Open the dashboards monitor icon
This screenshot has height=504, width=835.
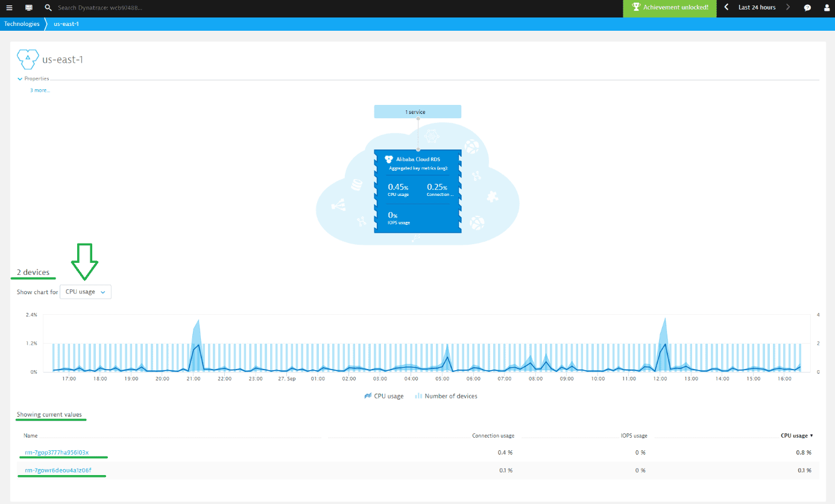[29, 8]
